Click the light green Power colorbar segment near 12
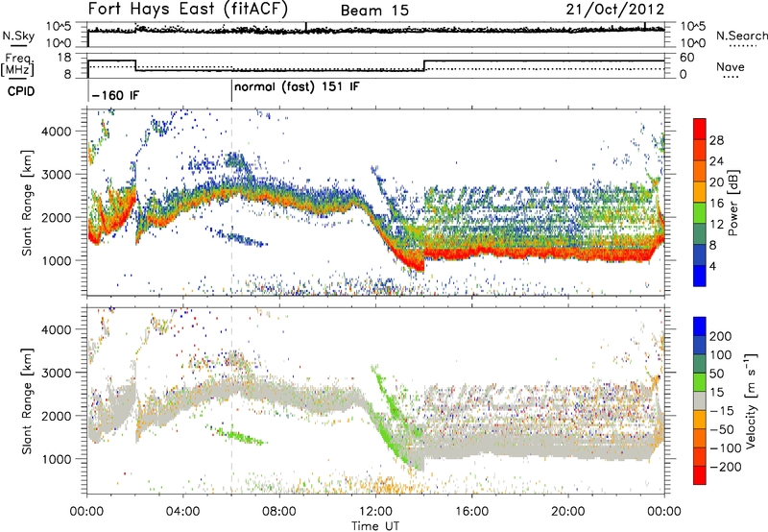 coord(700,212)
